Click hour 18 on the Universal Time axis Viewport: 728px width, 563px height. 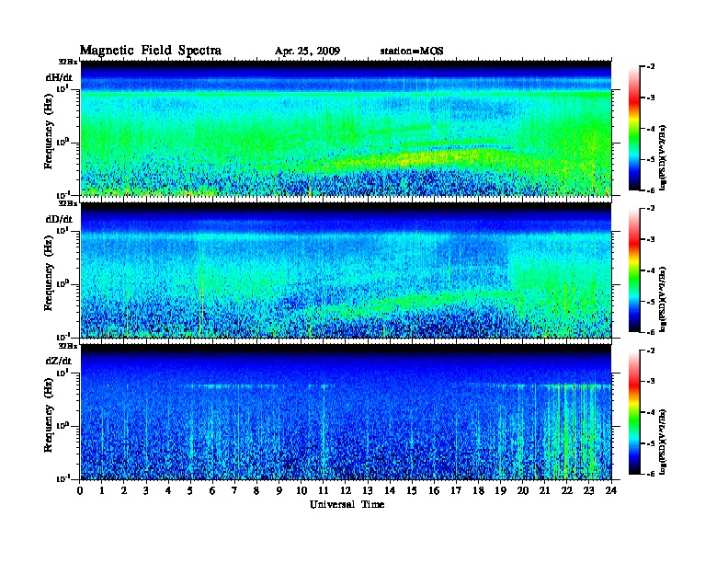click(x=478, y=491)
